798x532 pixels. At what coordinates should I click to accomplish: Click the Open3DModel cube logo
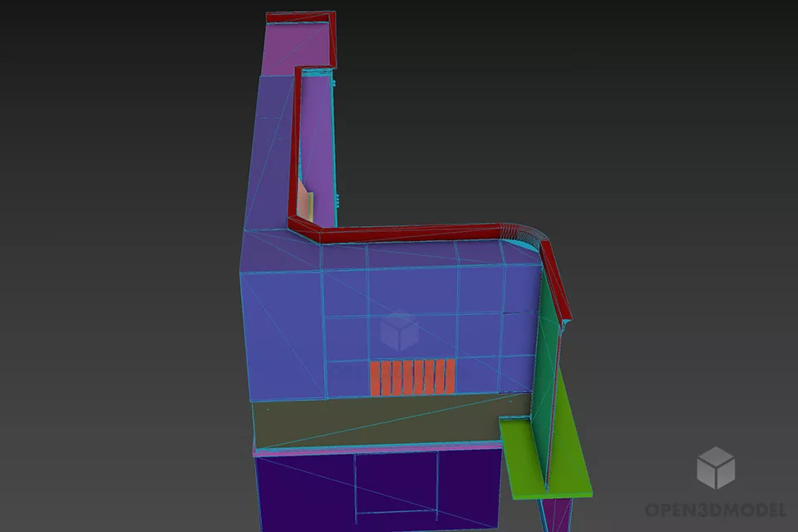715,468
